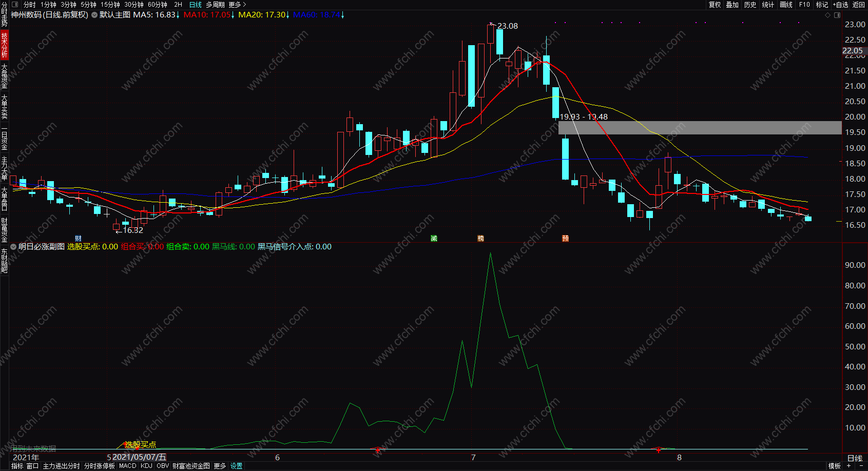Select the OBV indicator

click(x=163, y=466)
